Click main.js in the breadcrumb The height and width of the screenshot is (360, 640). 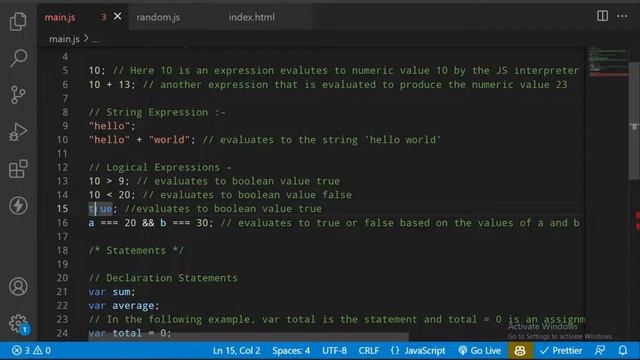coord(64,39)
